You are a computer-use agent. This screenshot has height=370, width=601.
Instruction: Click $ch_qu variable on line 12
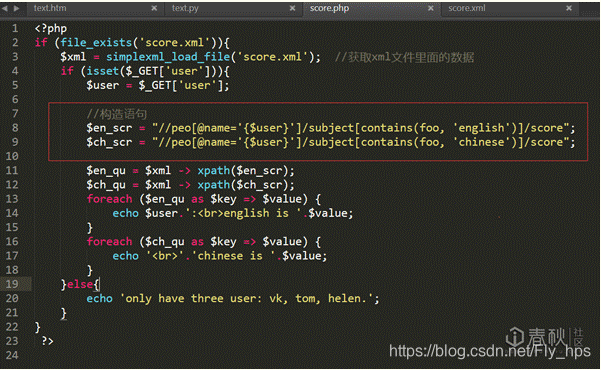point(106,185)
